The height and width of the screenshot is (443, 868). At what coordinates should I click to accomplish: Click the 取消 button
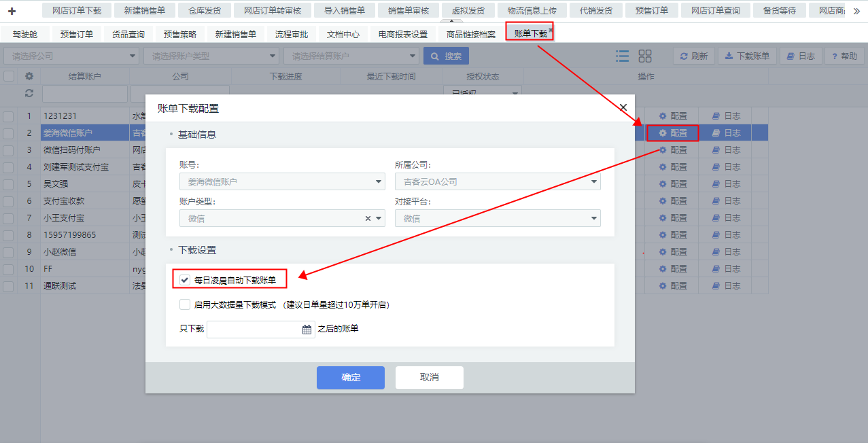[x=430, y=378]
